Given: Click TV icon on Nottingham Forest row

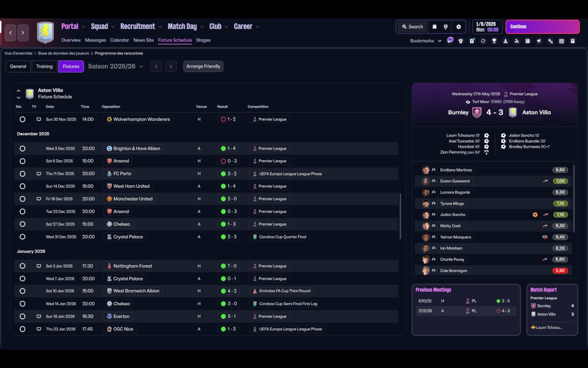Looking at the screenshot, I should tap(39, 266).
